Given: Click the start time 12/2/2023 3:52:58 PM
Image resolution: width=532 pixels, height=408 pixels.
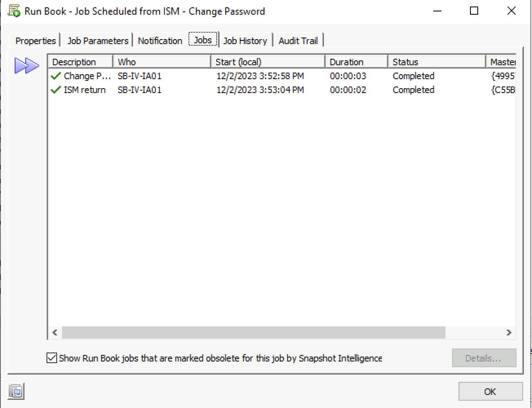Looking at the screenshot, I should 260,76.
